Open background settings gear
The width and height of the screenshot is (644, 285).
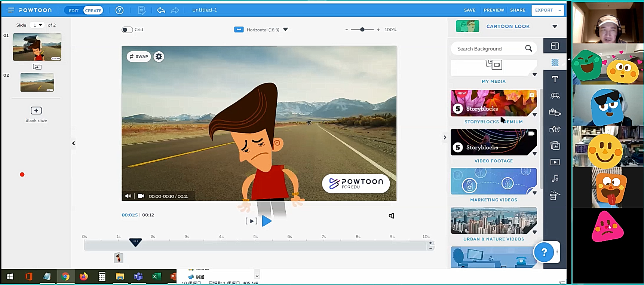[159, 56]
